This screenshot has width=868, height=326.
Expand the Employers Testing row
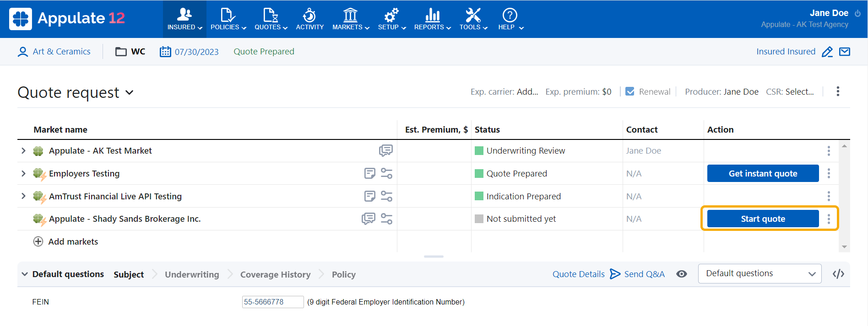(x=23, y=173)
